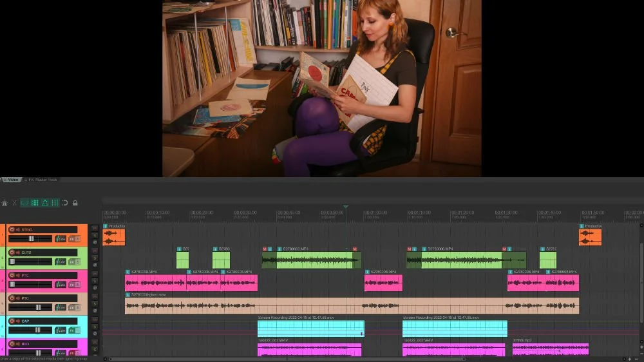Screen dimensions: 644x362
Task: Click the first green-highlighted toolbar icon beside crossfade
Action: point(24,202)
